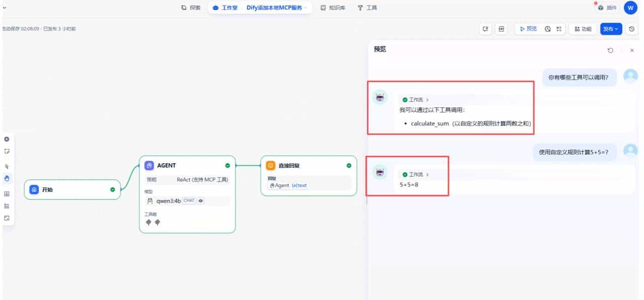Switch to the 知识库 tab
This screenshot has width=644, height=300.
(333, 7)
